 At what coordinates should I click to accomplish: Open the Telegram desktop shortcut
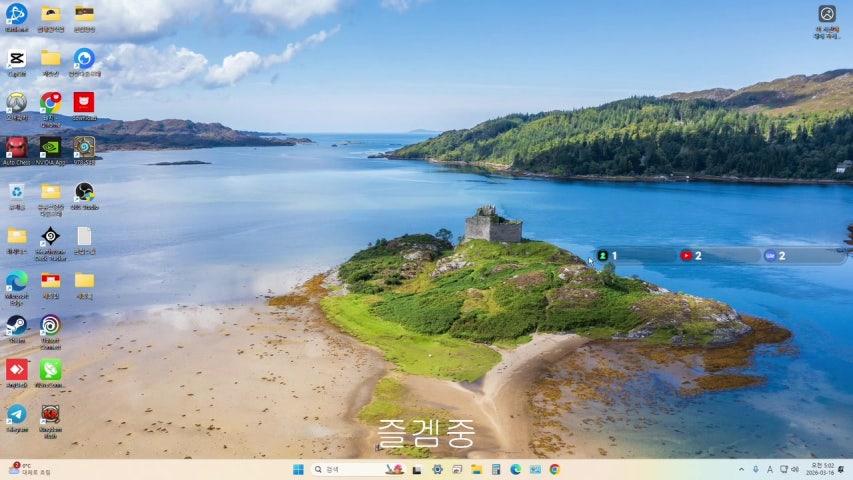pos(17,414)
